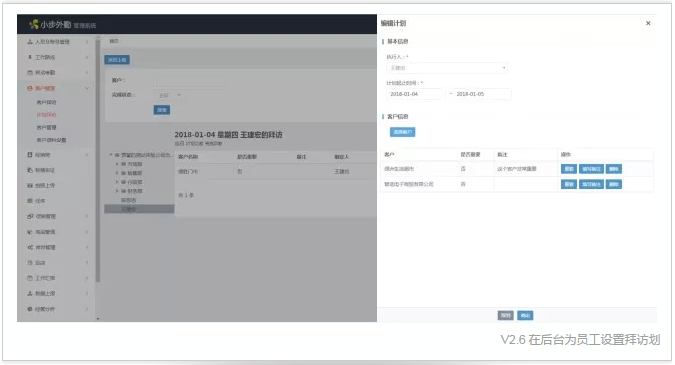
Task: Click 删除 button in the second customer row
Action: coord(613,184)
